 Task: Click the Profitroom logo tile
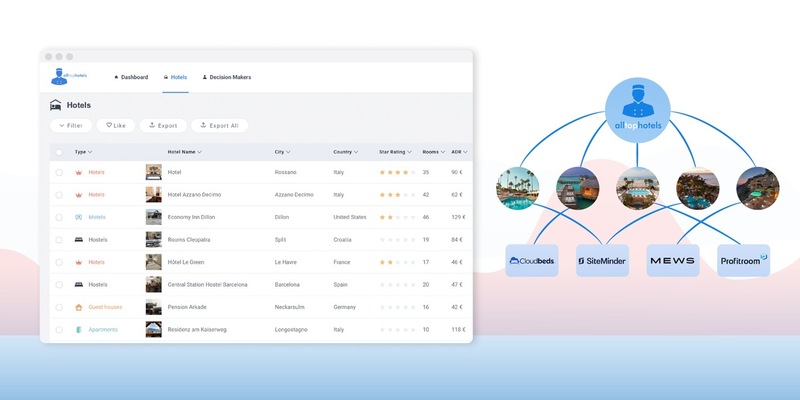743,261
